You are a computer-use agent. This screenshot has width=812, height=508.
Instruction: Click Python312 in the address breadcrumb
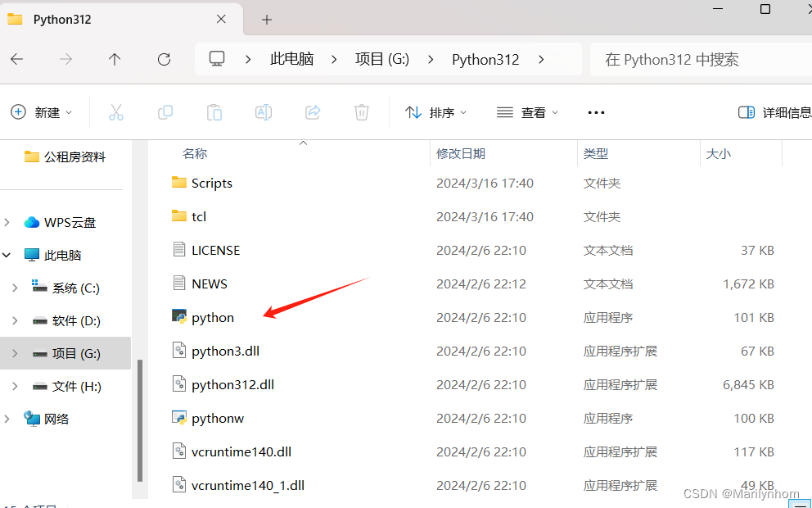485,60
